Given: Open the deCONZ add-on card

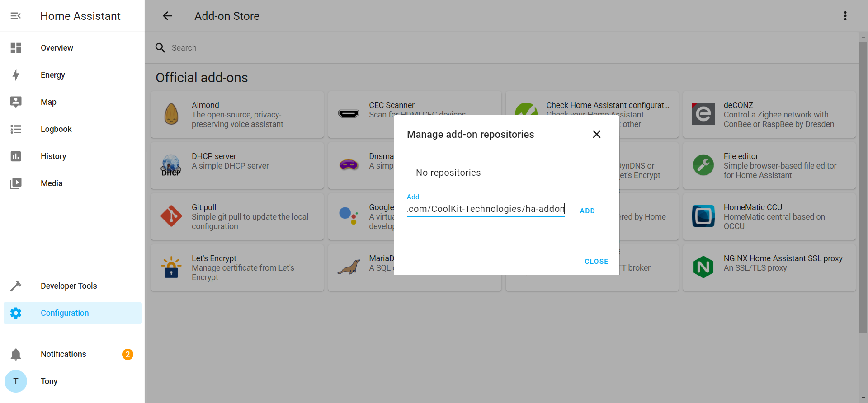Looking at the screenshot, I should (x=769, y=115).
